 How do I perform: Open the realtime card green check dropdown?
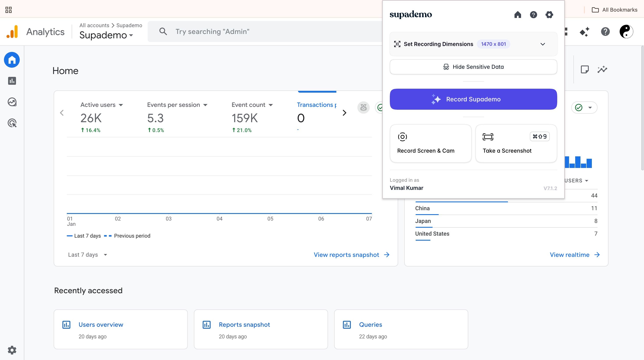pyautogui.click(x=584, y=108)
